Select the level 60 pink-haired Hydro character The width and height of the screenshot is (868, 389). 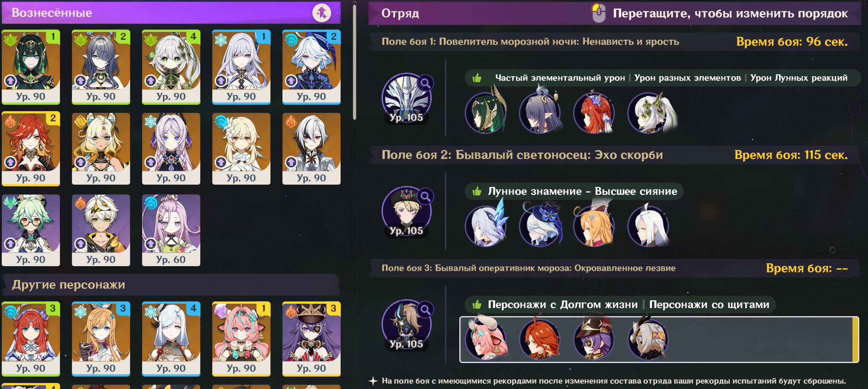coord(171,230)
